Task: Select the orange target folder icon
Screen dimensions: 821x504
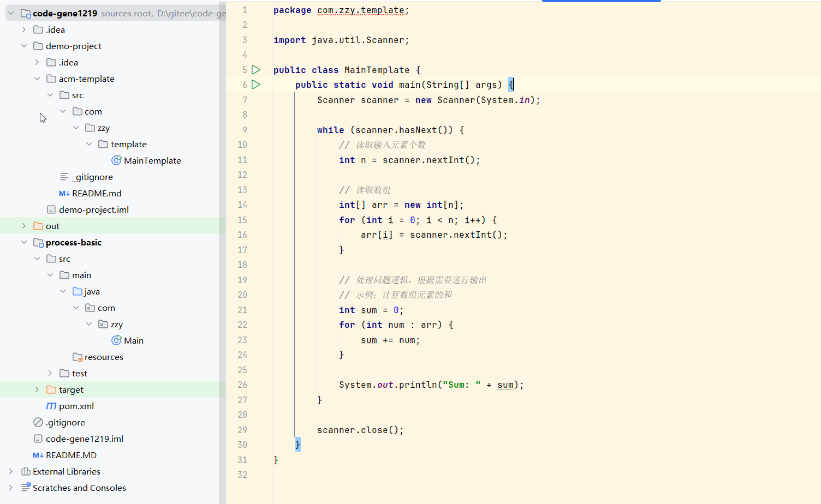Action: click(x=51, y=389)
